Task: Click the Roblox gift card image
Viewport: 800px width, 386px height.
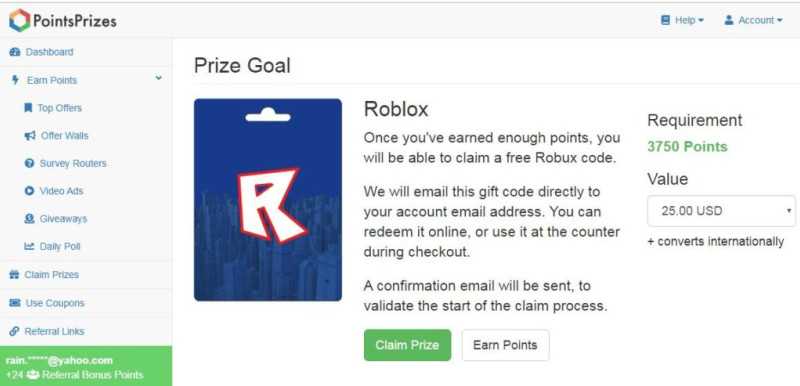Action: coord(268,200)
